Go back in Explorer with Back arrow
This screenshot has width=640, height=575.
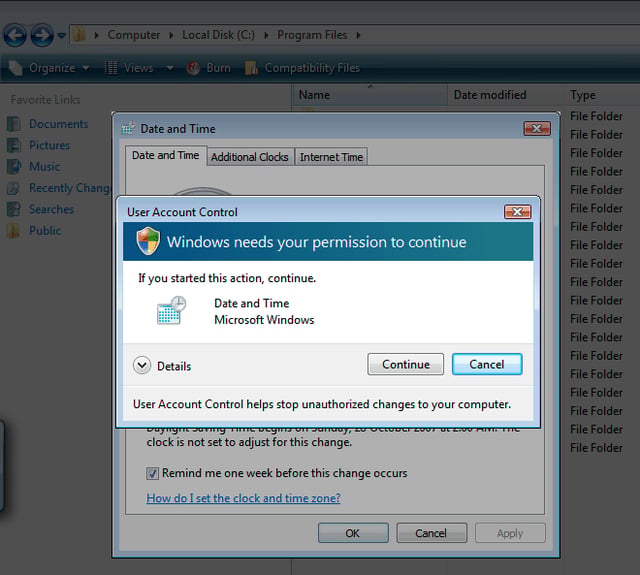click(x=15, y=35)
